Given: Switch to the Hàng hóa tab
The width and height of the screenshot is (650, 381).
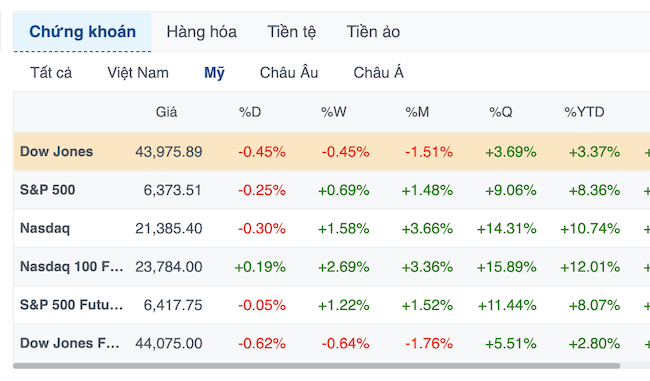Looking at the screenshot, I should point(201,32).
